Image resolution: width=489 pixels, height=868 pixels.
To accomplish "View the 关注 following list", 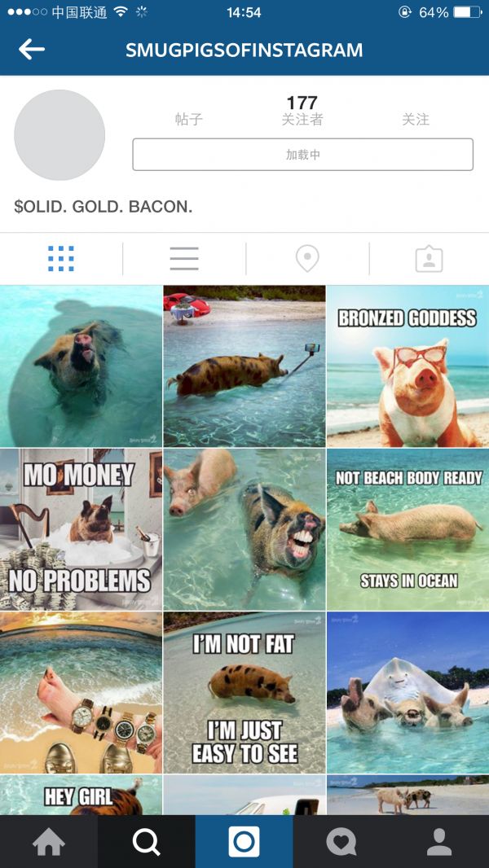I will tap(416, 119).
